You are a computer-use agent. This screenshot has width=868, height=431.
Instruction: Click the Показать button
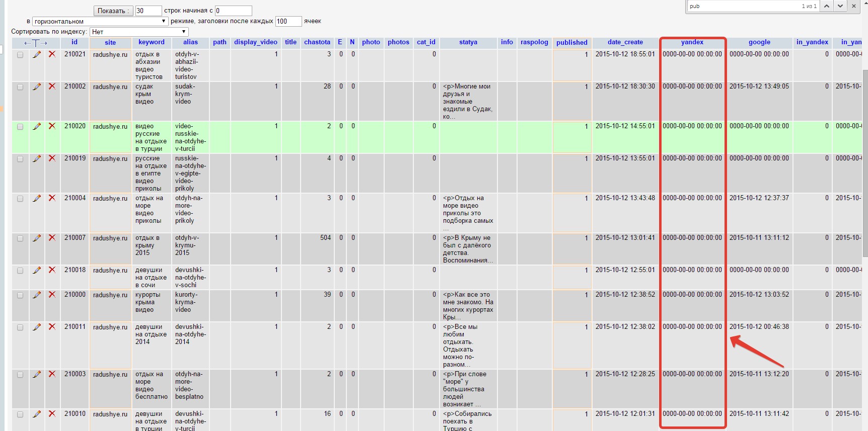tap(113, 11)
